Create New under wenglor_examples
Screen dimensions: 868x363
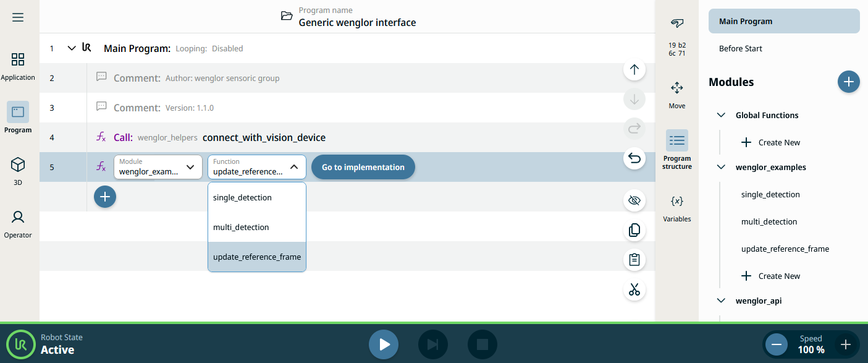point(770,276)
